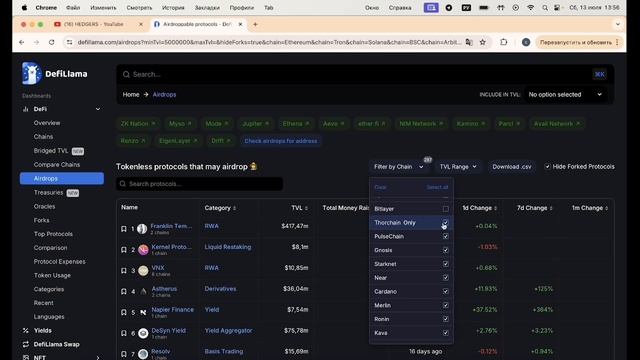Open a new browser tab with plus
Viewport: 640px width, 360px height.
click(255, 24)
